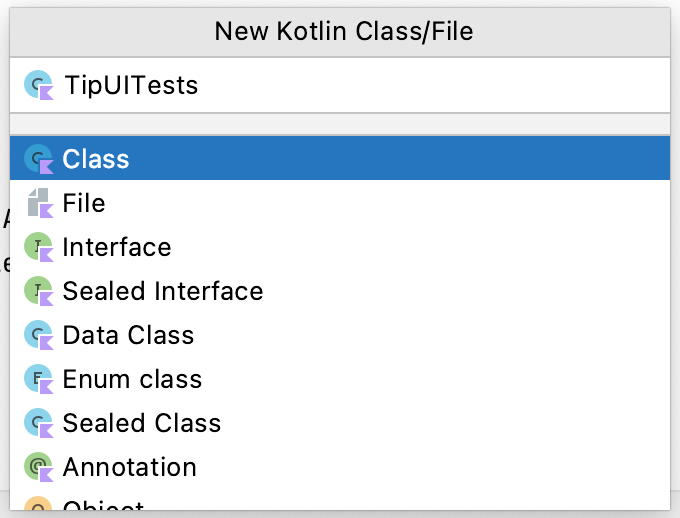Click the Object icon at the list bottom
The width and height of the screenshot is (680, 518).
[x=38, y=508]
